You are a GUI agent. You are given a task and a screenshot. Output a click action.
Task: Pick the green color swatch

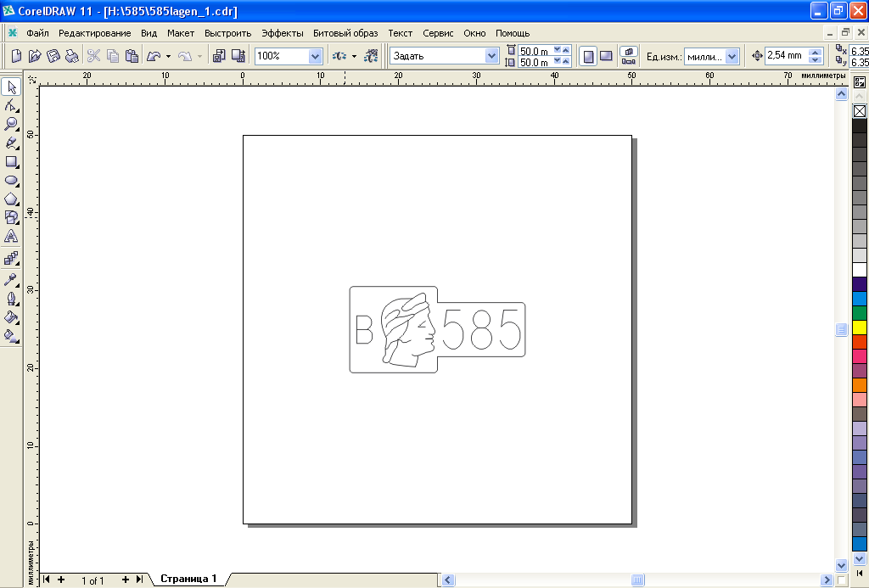coord(860,312)
